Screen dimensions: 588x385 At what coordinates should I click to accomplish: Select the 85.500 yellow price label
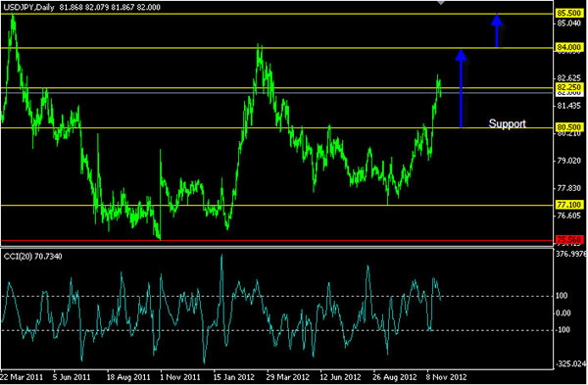[x=568, y=13]
